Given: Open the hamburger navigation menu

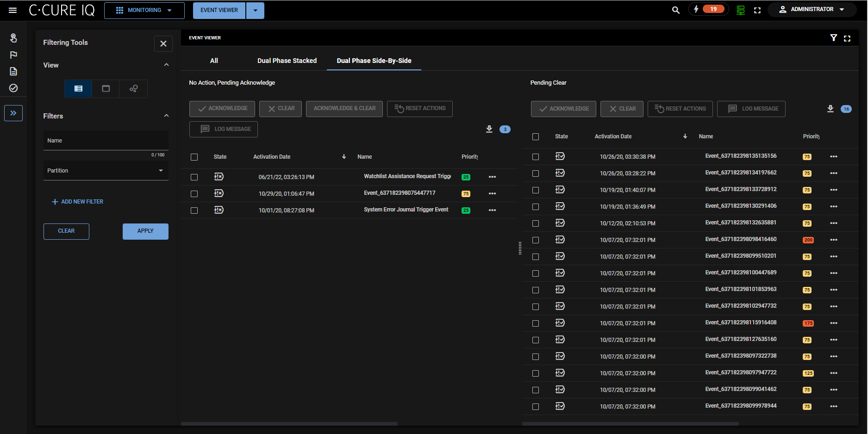Looking at the screenshot, I should [12, 10].
